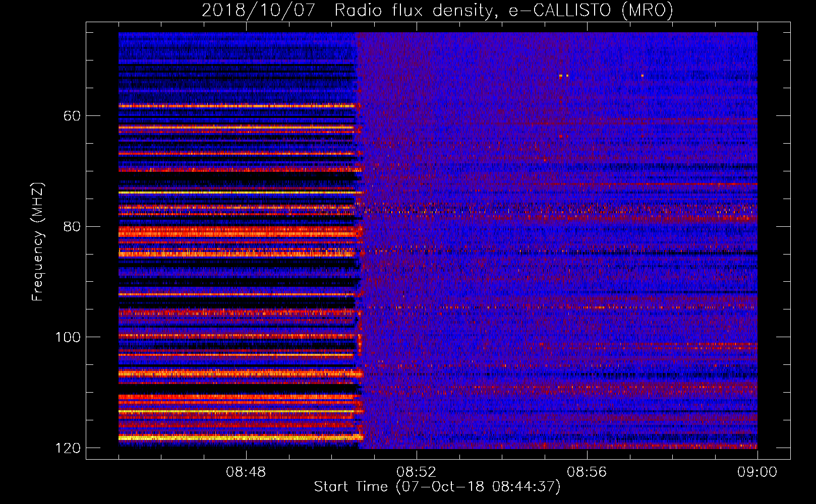816x504 pixels.
Task: Click the 08:52 time tick label
Action: 416,472
